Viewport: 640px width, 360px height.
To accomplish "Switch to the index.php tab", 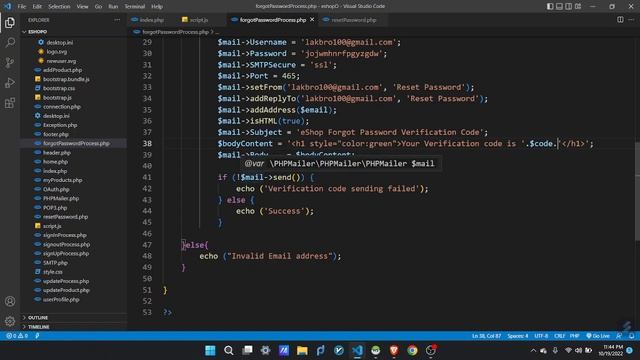I will click(151, 20).
